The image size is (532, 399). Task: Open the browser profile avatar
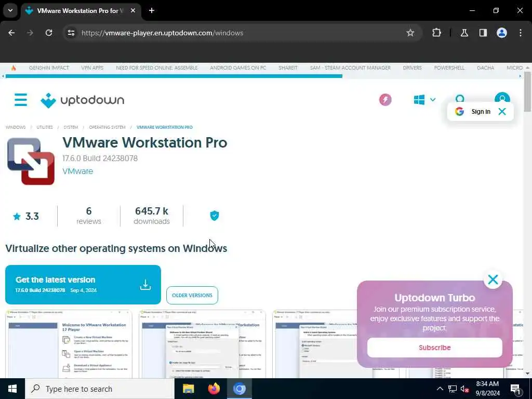(502, 33)
